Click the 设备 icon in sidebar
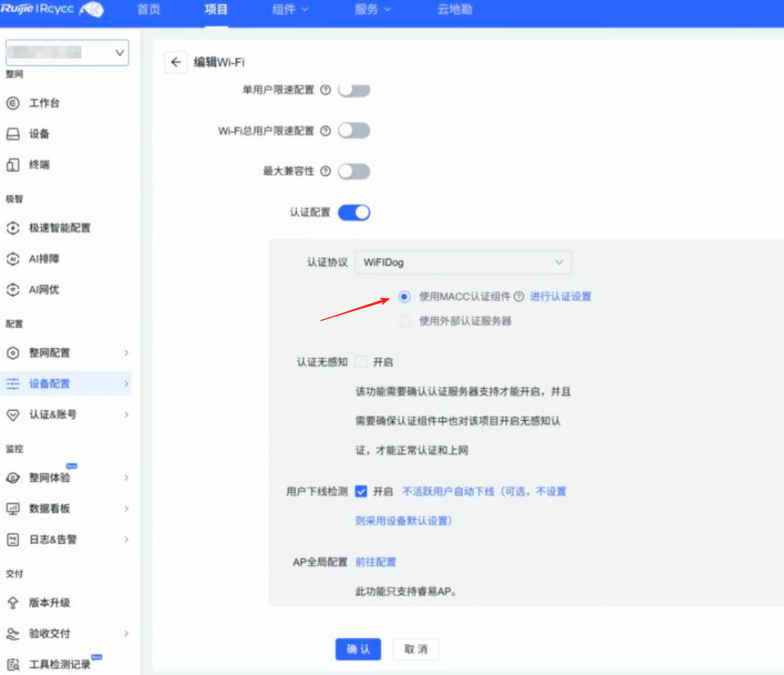This screenshot has height=675, width=784. [13, 134]
